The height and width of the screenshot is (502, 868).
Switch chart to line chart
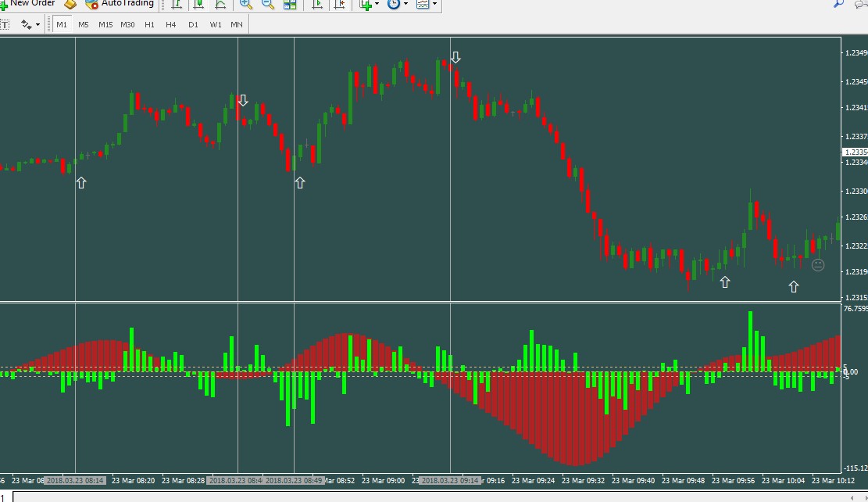[220, 4]
